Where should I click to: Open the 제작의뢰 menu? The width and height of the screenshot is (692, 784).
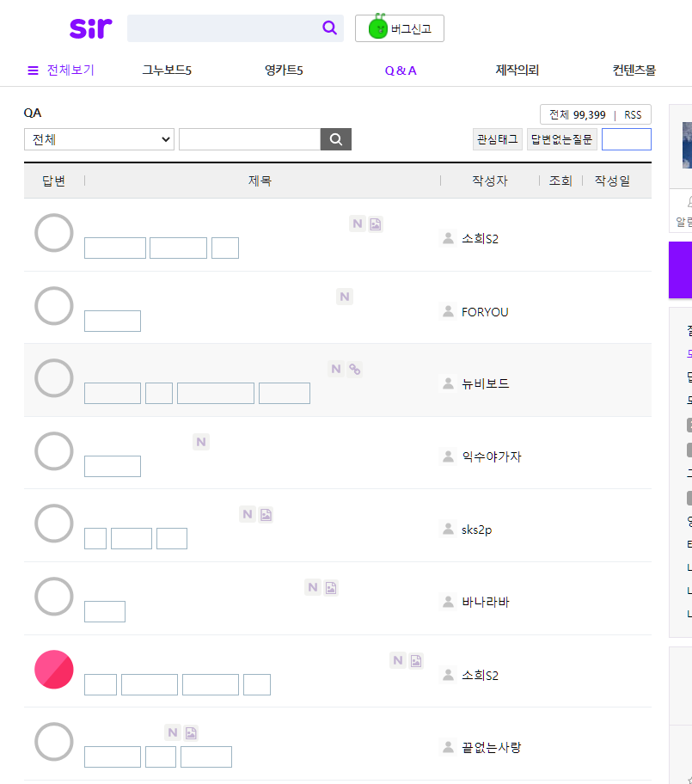click(x=517, y=70)
